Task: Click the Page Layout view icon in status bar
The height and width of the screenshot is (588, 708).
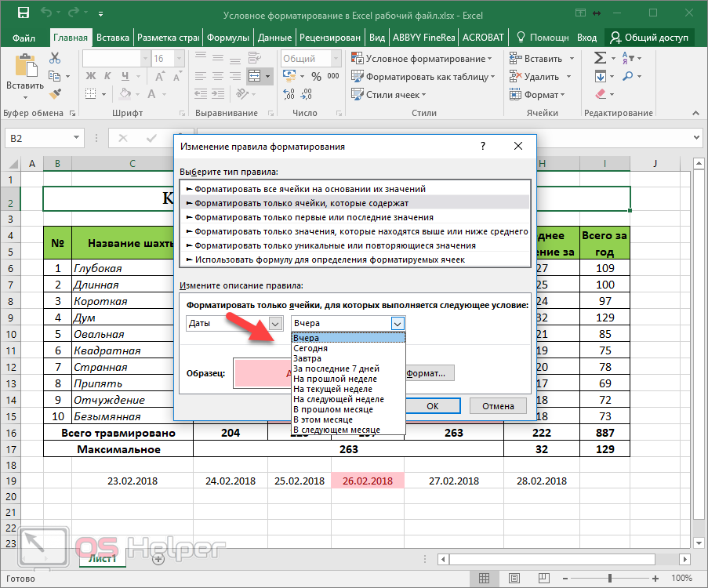Action: pyautogui.click(x=514, y=578)
